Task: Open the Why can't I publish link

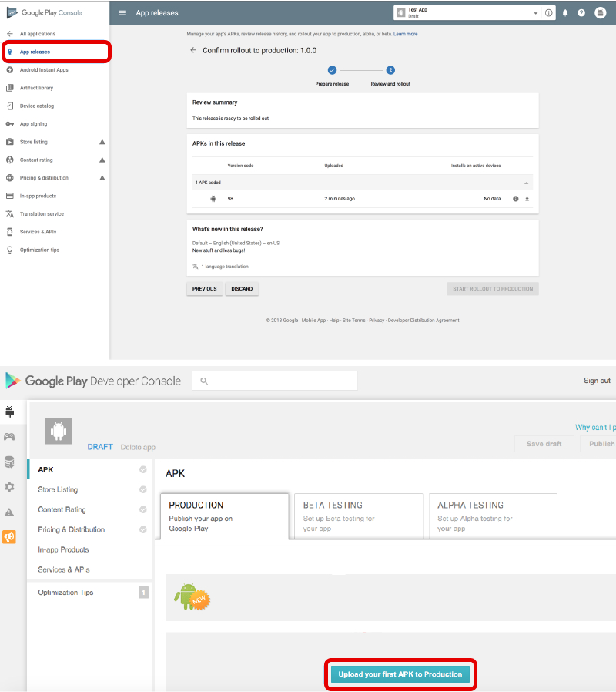Action: 595,427
